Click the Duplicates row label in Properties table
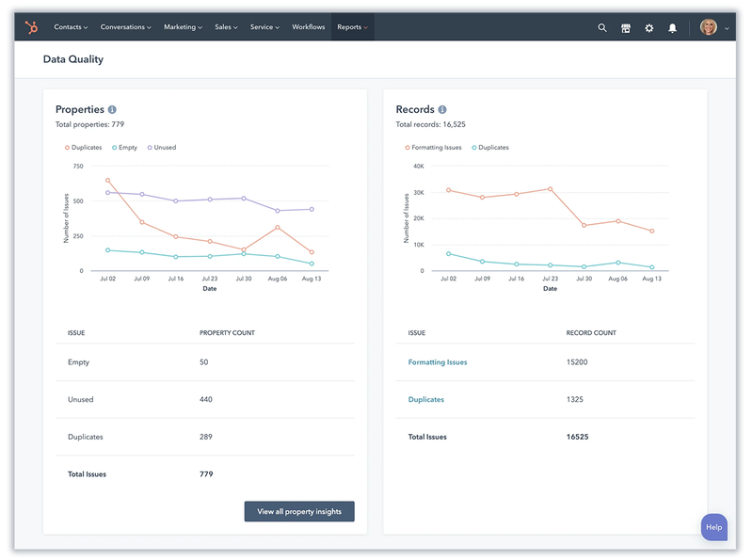This screenshot has width=753, height=560. (86, 437)
